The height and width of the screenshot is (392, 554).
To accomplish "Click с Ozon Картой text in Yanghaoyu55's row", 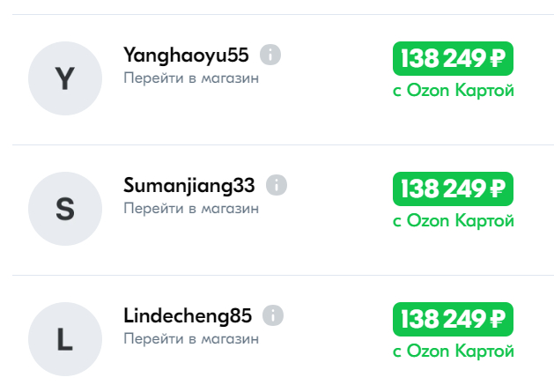I will (x=453, y=90).
